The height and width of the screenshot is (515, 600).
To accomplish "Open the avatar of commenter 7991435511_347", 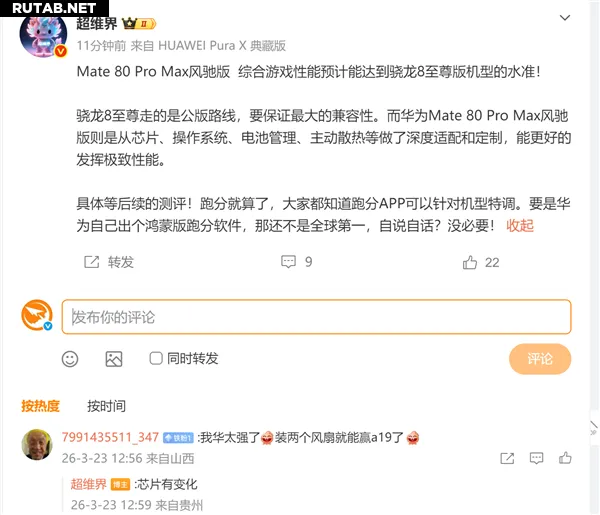I will [x=37, y=444].
